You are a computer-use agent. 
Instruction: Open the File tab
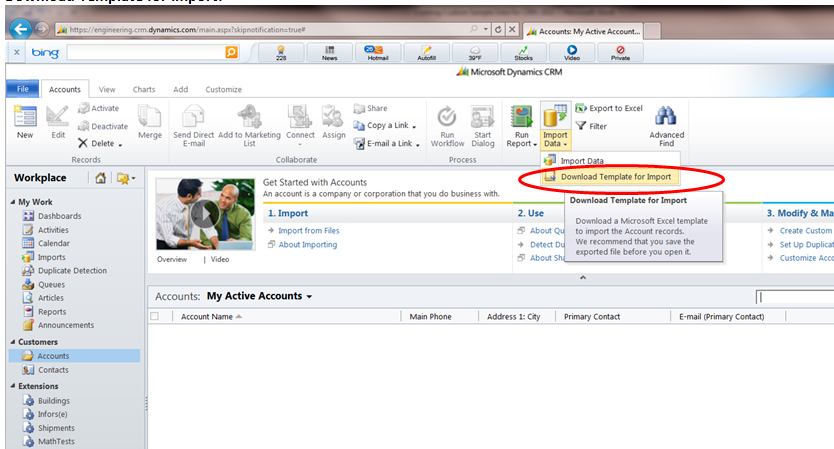23,89
